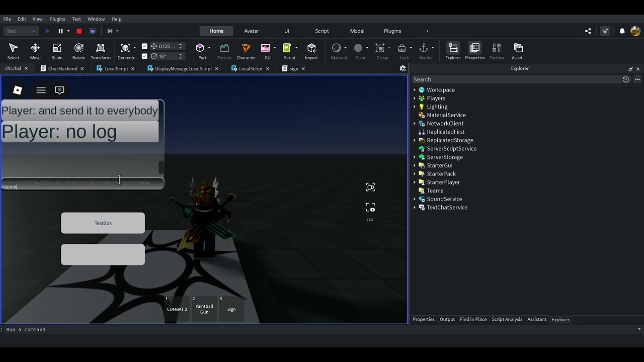Open the File menu

click(7, 19)
